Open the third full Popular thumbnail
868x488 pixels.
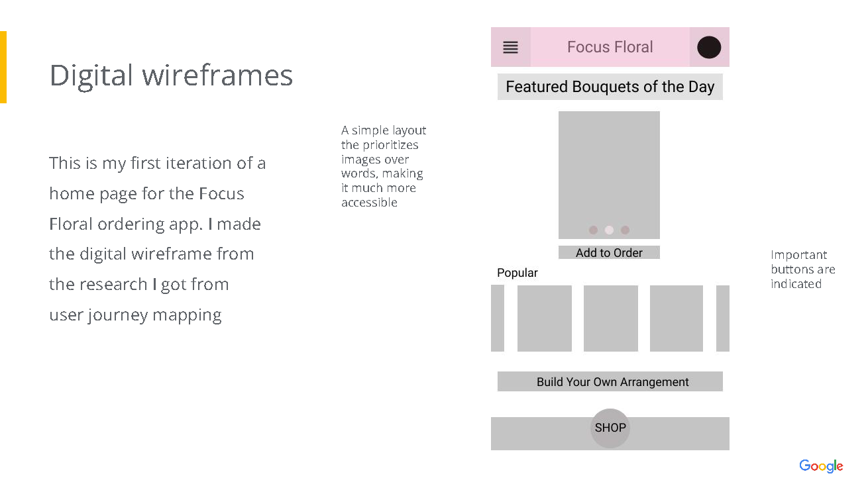coord(676,318)
